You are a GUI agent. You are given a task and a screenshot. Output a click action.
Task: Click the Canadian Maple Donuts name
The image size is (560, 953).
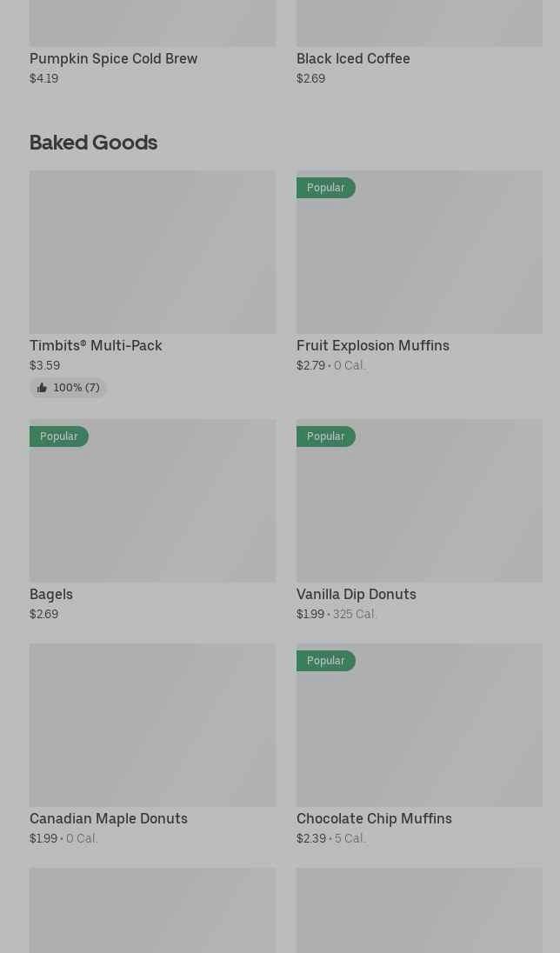pos(109,818)
